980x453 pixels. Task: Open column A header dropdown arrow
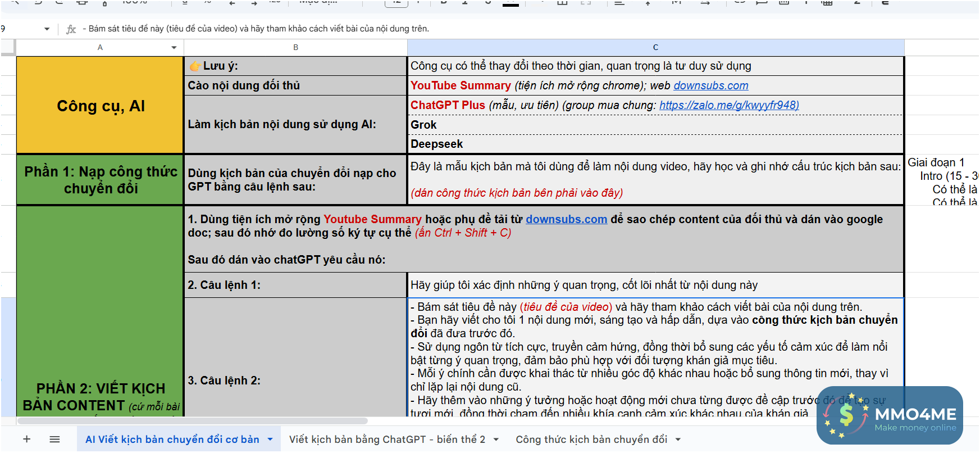click(x=174, y=48)
